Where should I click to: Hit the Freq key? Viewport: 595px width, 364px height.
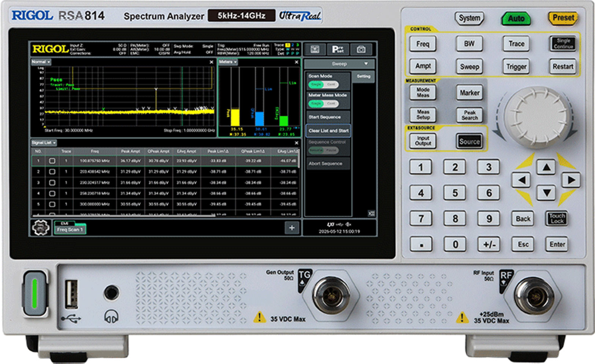click(423, 44)
